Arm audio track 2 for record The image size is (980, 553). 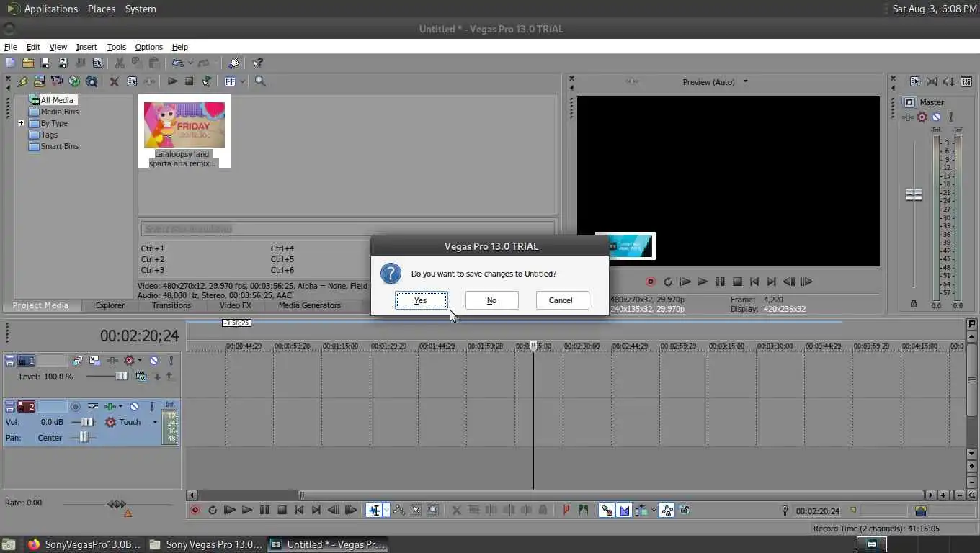(76, 406)
